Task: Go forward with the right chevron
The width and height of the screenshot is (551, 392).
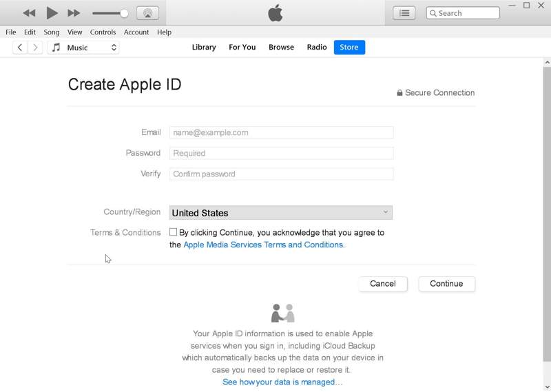Action: pyautogui.click(x=35, y=48)
